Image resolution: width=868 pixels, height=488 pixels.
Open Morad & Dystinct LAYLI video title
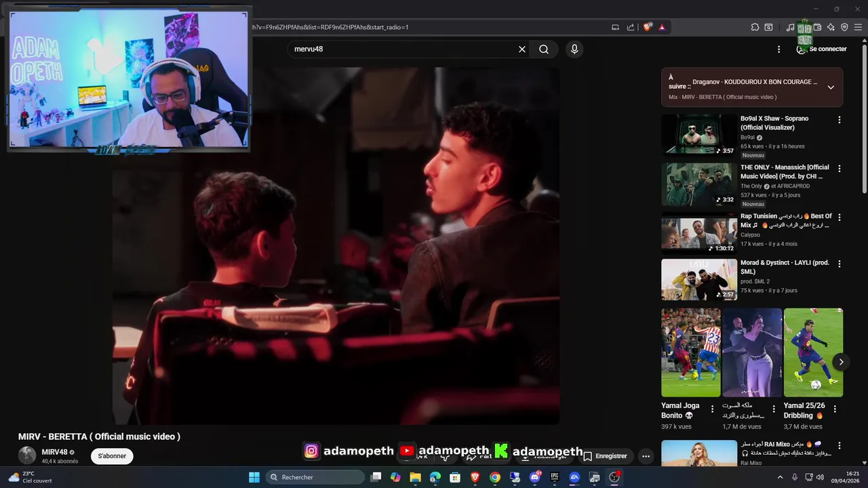coord(785,267)
